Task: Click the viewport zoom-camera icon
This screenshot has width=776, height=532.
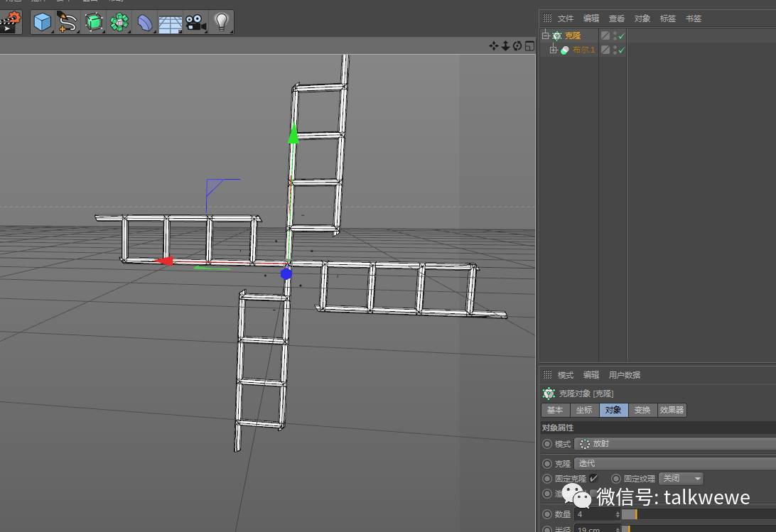Action: (x=505, y=46)
